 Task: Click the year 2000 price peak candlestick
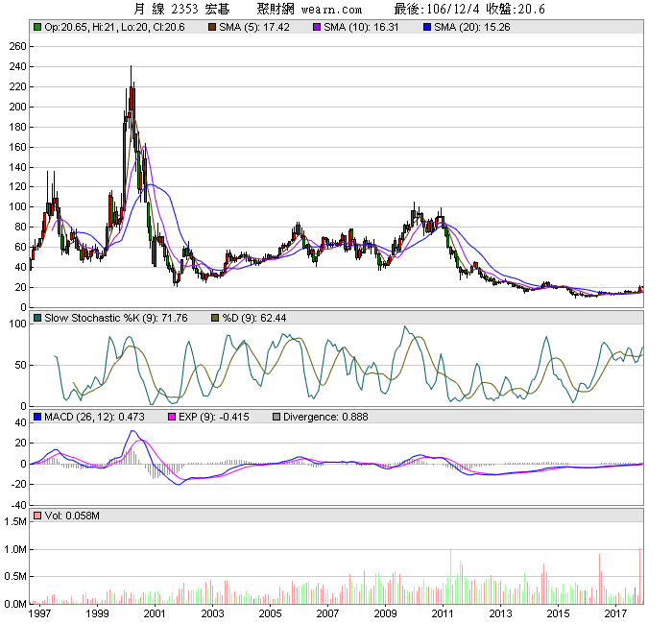click(x=132, y=99)
